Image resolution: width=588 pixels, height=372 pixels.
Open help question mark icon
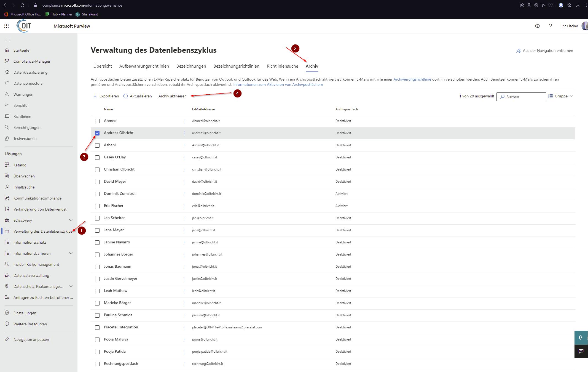551,26
